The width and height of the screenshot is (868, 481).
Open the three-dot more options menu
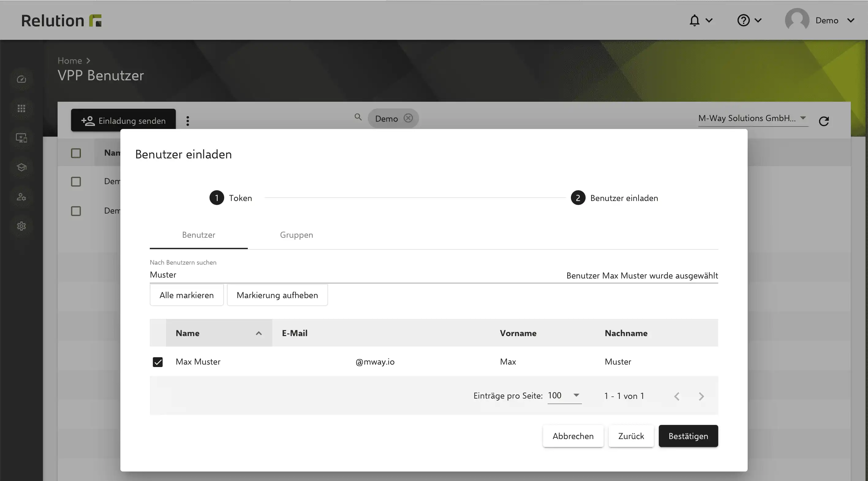(x=188, y=121)
